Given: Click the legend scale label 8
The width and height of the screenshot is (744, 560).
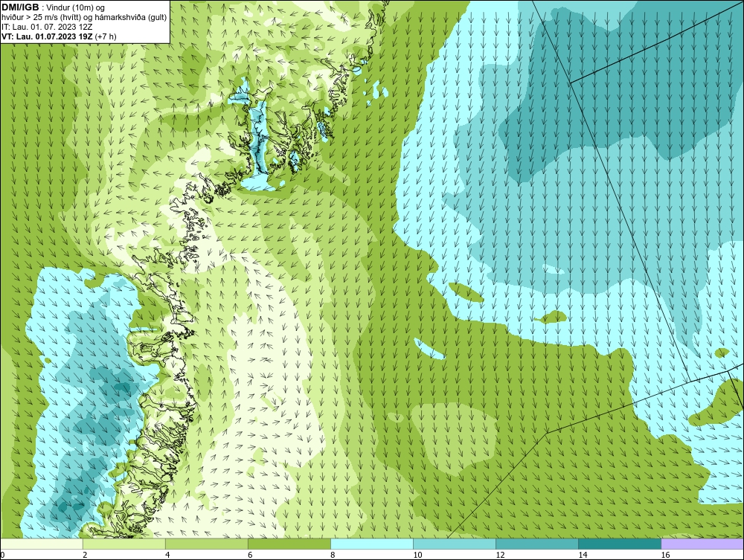Looking at the screenshot, I should pos(333,555).
